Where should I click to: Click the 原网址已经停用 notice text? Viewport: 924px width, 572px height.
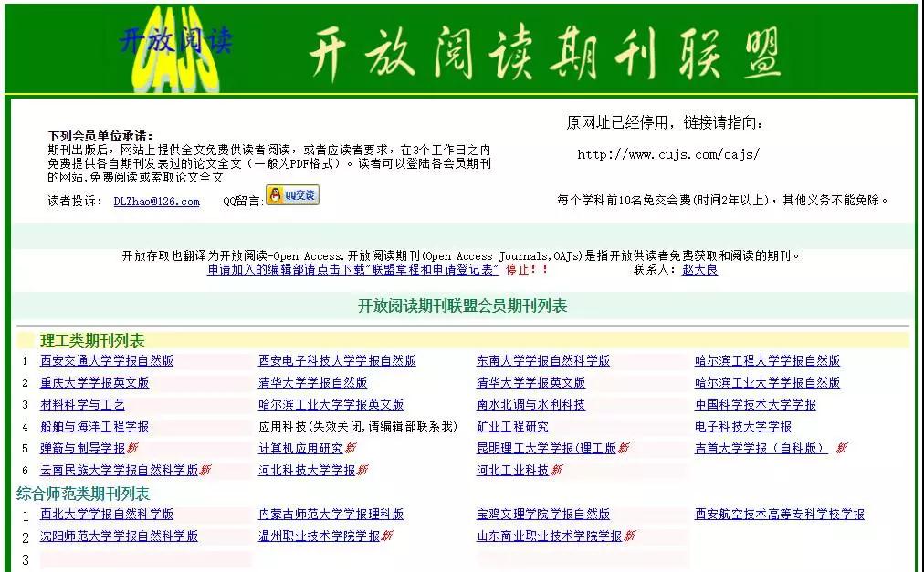664,122
